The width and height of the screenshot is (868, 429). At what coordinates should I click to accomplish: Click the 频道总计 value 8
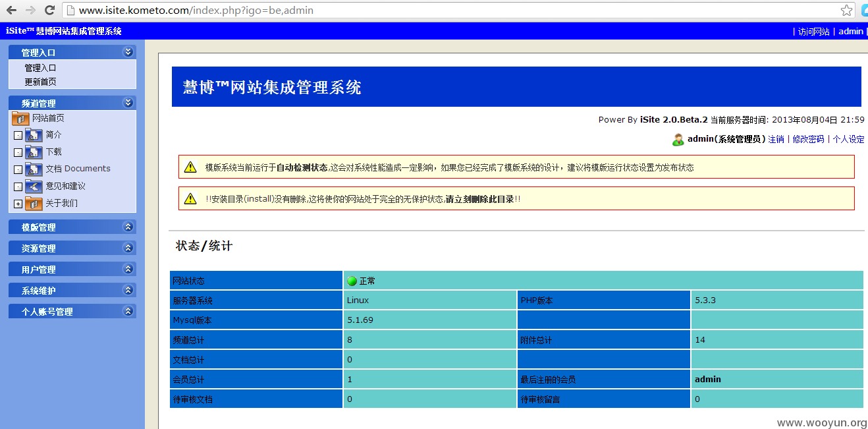[x=350, y=340]
